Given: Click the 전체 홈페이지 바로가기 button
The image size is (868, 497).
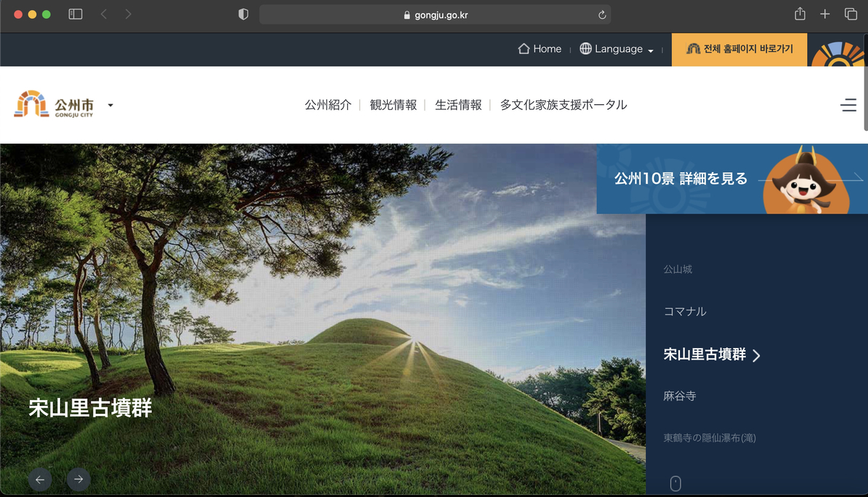Looking at the screenshot, I should click(739, 49).
